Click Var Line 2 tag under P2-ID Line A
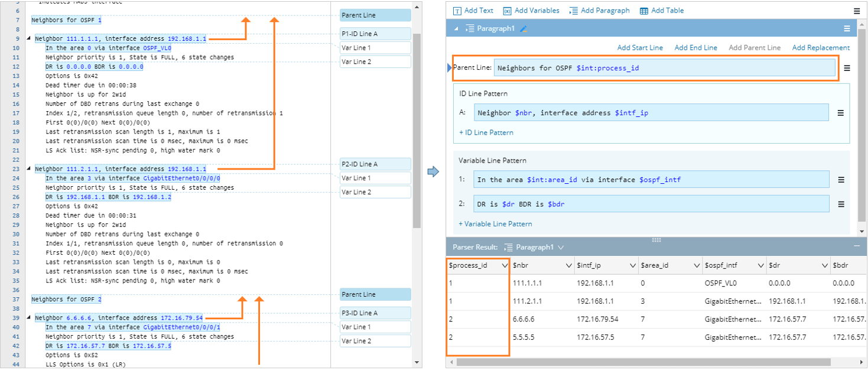 [x=375, y=192]
